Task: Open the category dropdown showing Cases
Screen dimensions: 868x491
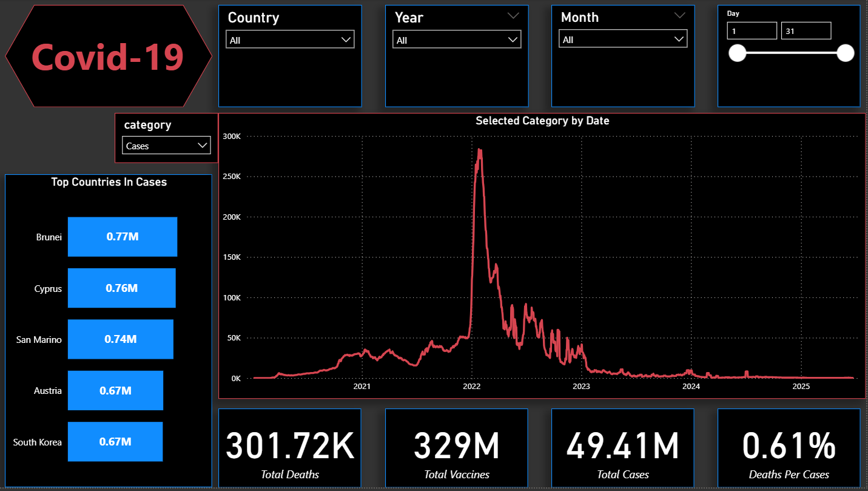Action: click(166, 146)
